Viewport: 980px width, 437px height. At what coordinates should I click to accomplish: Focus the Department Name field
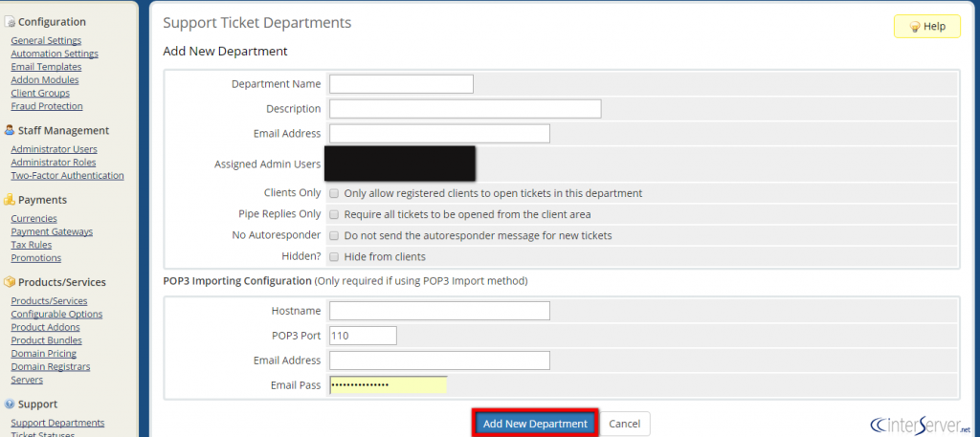click(x=401, y=83)
